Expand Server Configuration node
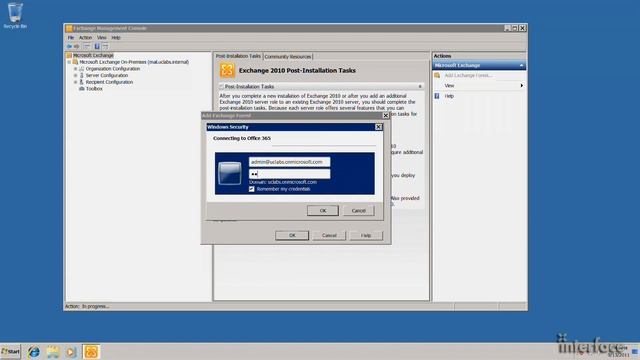This screenshot has width=640, height=360. point(76,75)
